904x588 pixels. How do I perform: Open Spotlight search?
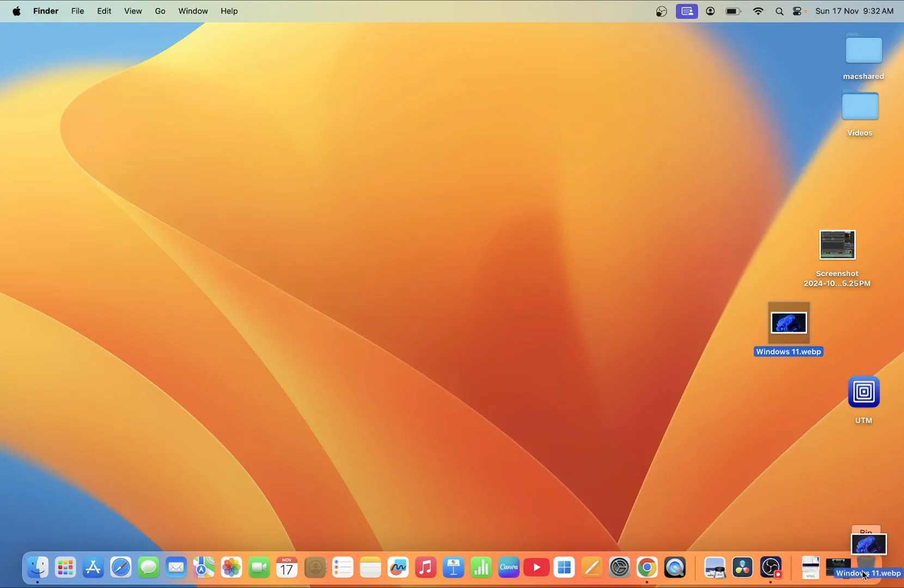click(779, 11)
